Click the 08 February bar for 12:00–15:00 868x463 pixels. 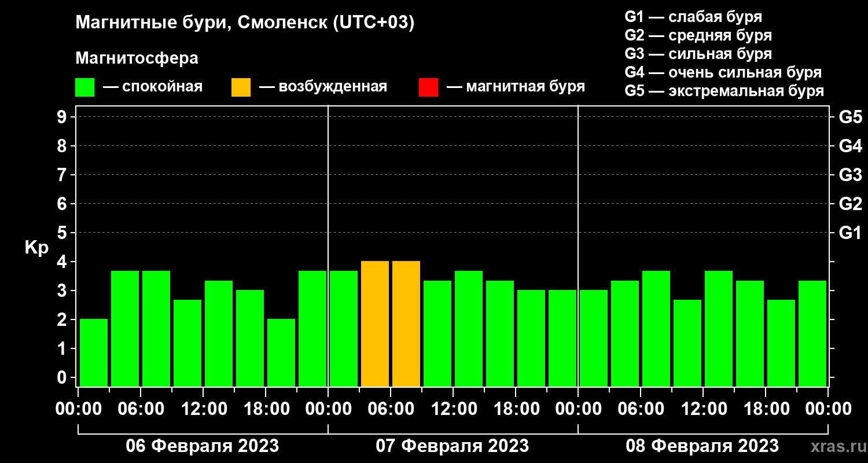[719, 328]
